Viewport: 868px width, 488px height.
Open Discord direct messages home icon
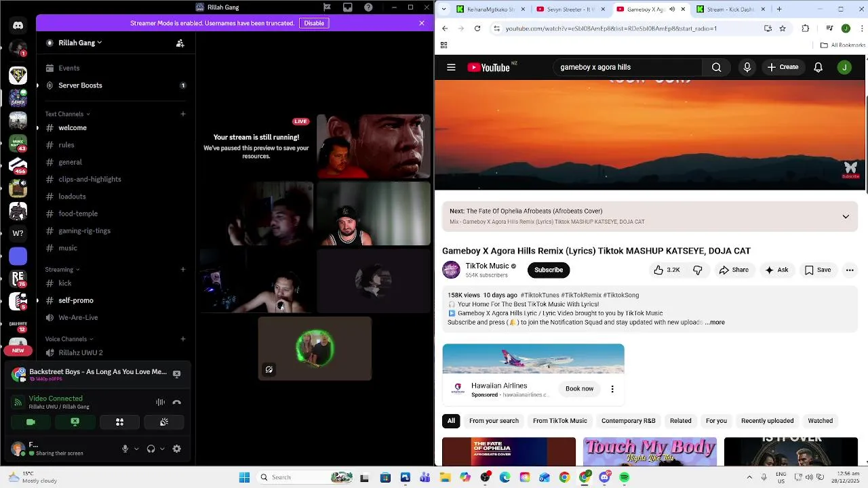(18, 25)
